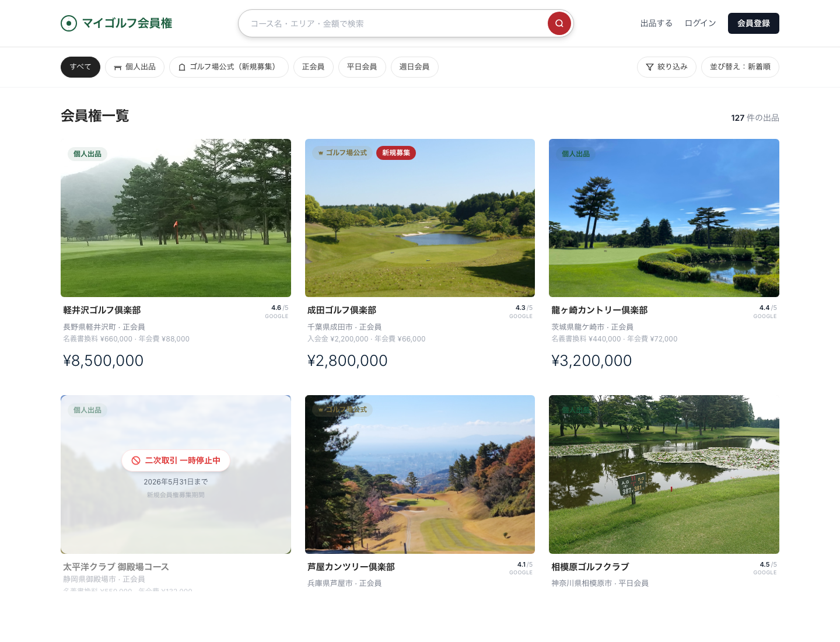This screenshot has width=840, height=642.
Task: Select the 個人出品 tab
Action: point(135,67)
